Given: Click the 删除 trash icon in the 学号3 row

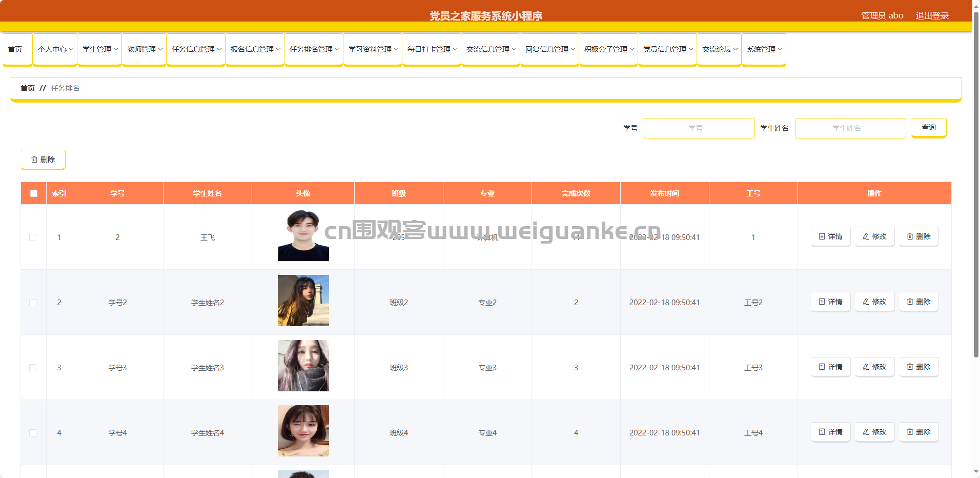Looking at the screenshot, I should click(910, 367).
